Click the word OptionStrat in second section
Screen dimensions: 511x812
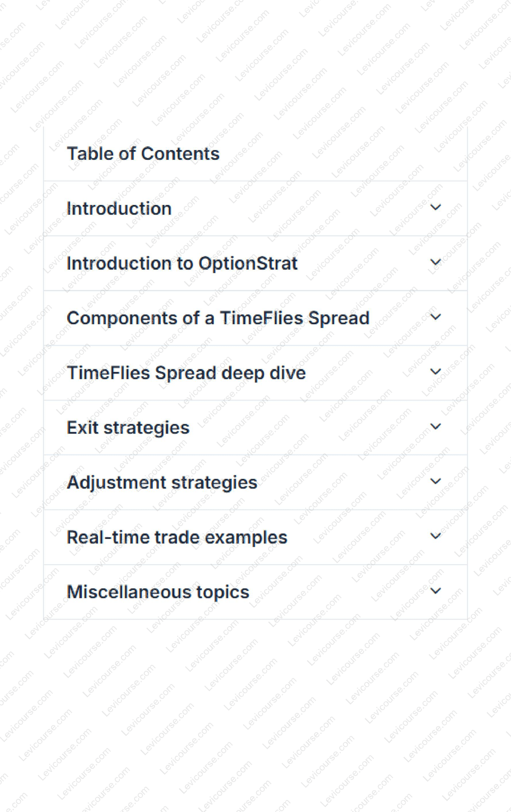[x=248, y=263]
